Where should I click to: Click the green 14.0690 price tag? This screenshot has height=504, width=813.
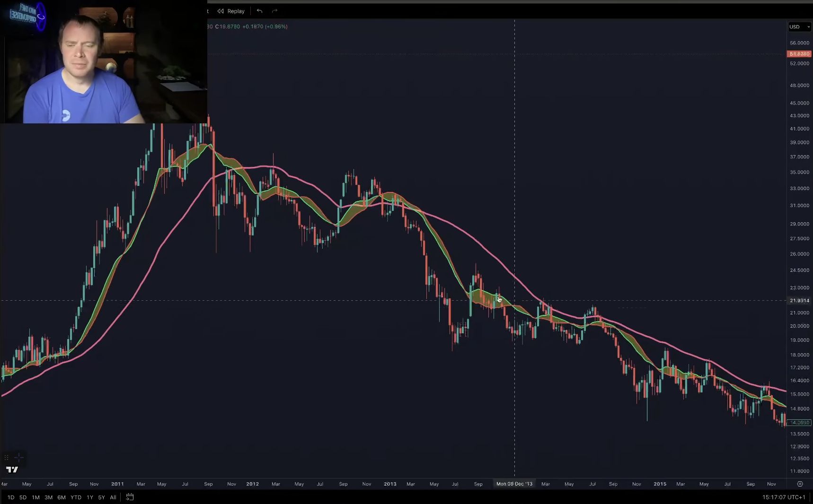(799, 423)
